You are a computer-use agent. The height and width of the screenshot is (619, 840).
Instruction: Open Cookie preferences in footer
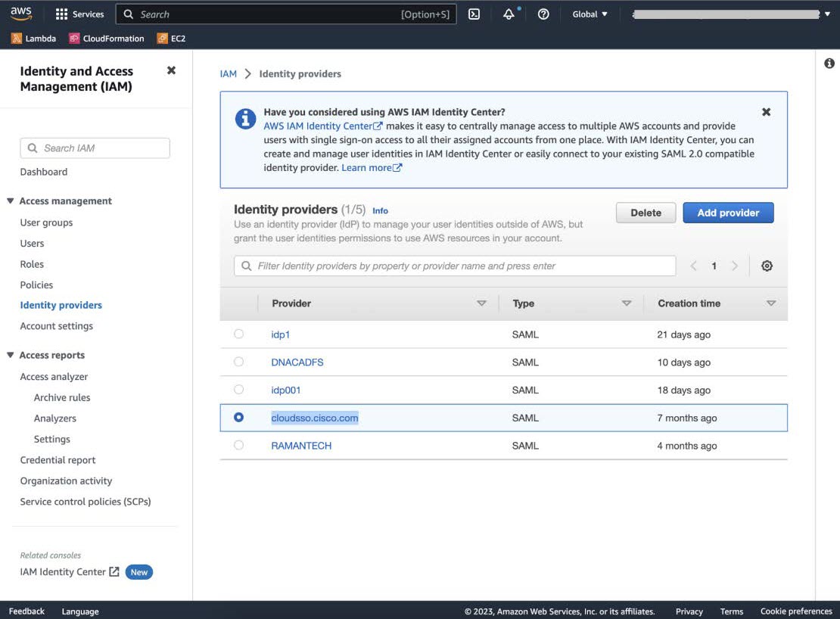coord(796,611)
